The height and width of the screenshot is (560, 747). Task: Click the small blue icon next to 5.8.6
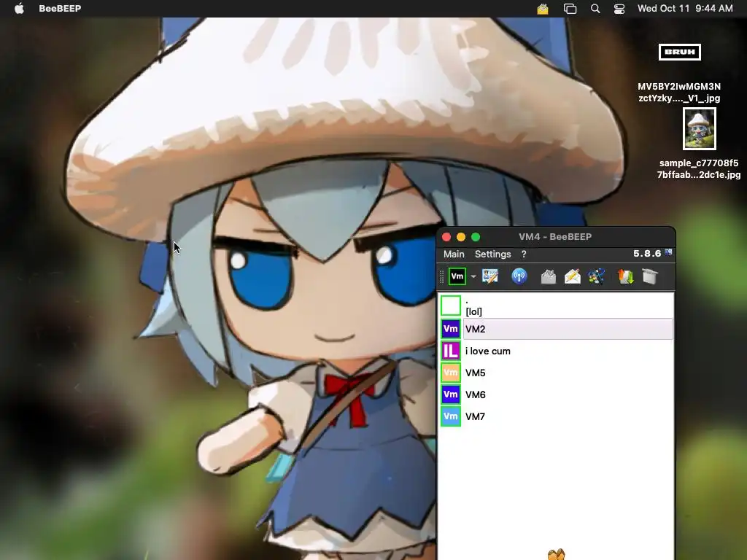(668, 252)
